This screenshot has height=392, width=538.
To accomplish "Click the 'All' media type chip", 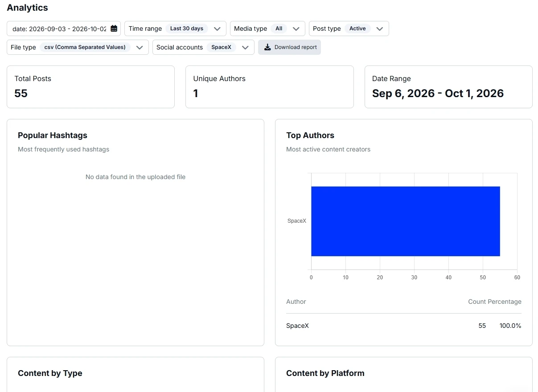I will click(x=279, y=29).
